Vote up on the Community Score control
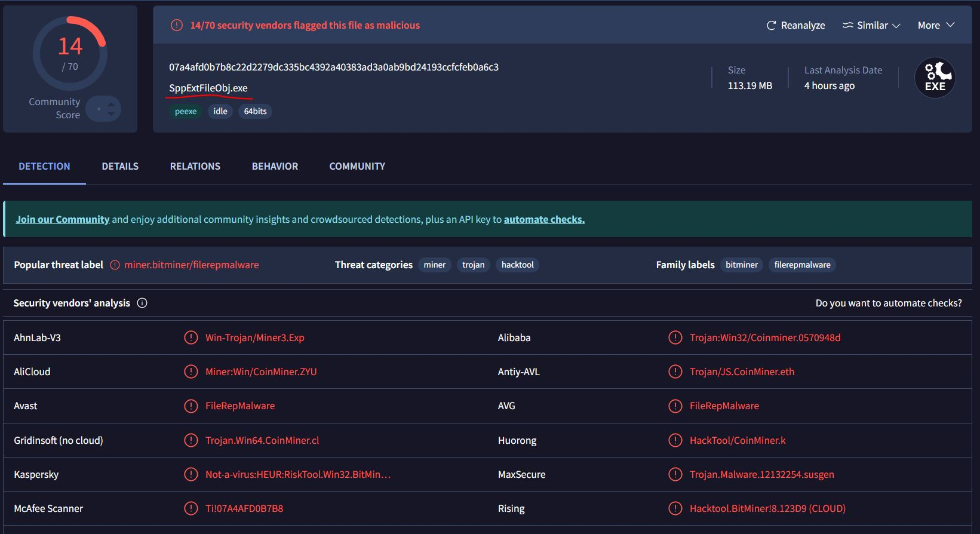 (111, 105)
